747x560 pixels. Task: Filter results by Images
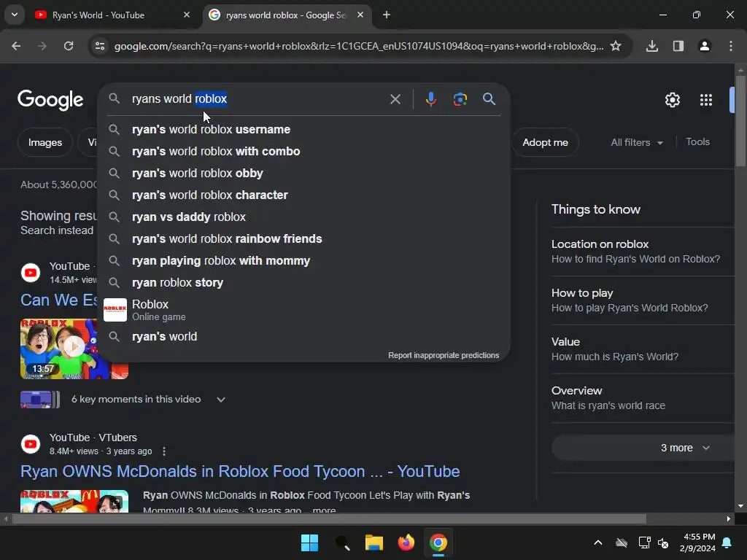[x=44, y=142]
